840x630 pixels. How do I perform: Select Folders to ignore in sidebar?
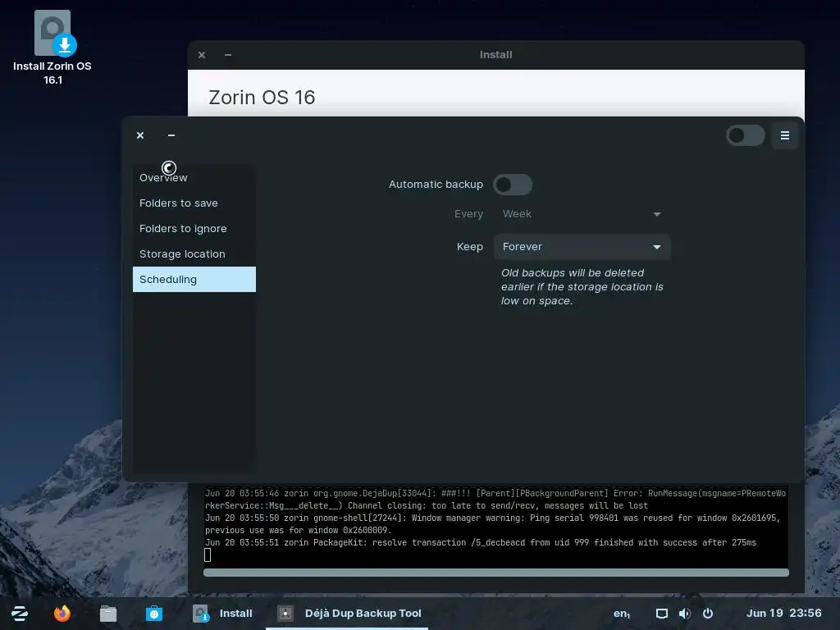coord(194,229)
